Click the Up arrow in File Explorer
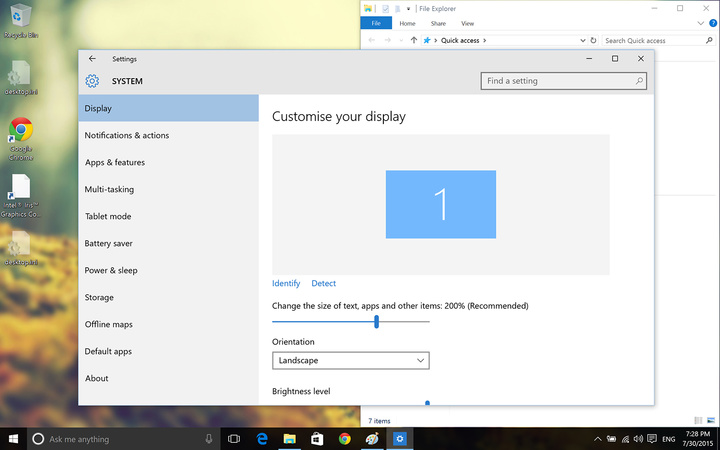Image resolution: width=720 pixels, height=450 pixels. [x=414, y=41]
